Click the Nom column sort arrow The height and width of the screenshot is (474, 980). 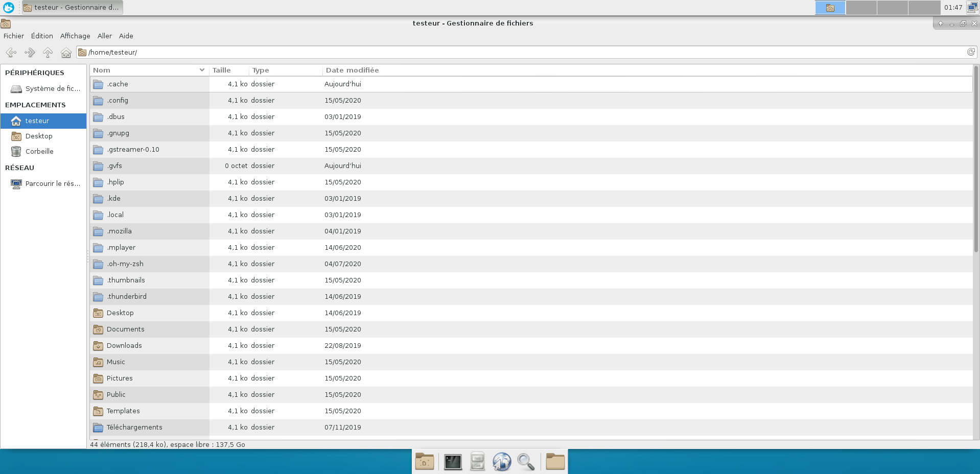(x=201, y=70)
